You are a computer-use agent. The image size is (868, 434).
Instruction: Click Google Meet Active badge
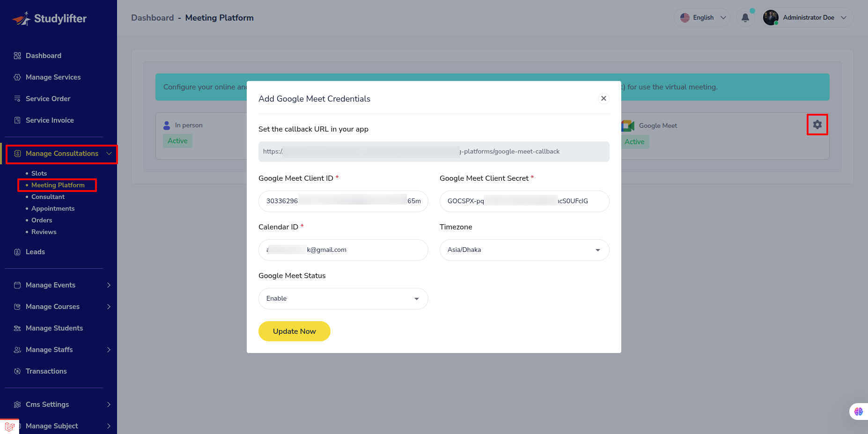pos(634,142)
